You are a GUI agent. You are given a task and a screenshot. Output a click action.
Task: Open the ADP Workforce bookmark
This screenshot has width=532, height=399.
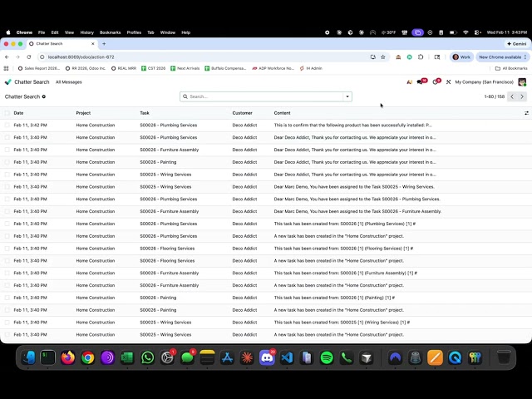point(273,68)
